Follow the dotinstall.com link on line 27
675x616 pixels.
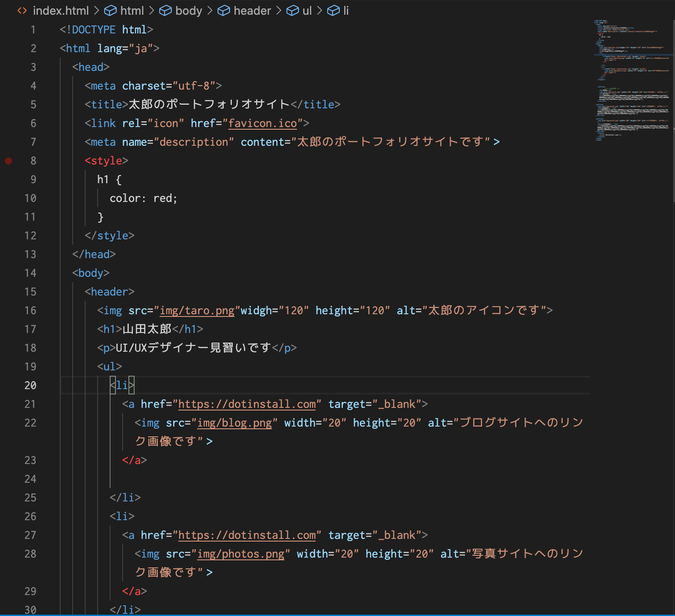click(247, 535)
